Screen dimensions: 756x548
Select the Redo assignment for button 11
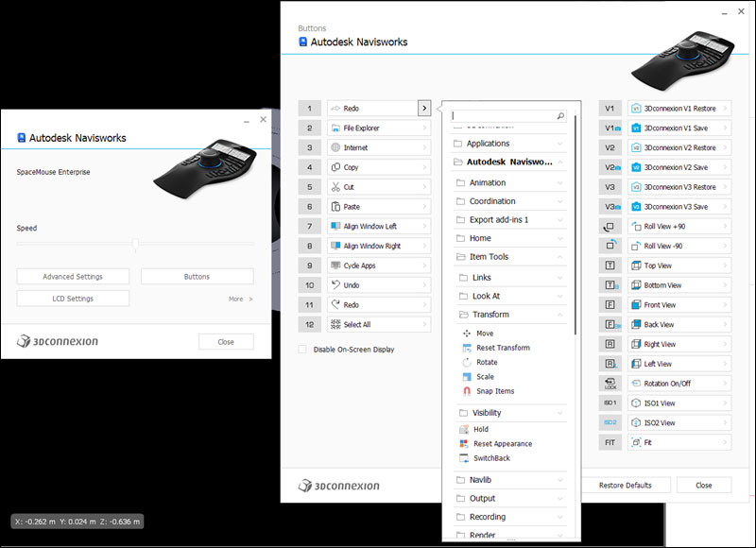click(379, 304)
